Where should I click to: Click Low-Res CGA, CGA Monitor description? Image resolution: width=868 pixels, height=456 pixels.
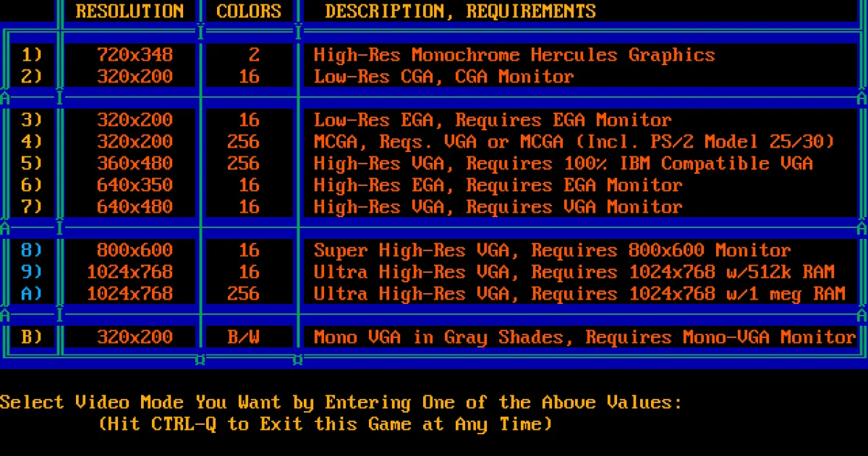click(444, 77)
